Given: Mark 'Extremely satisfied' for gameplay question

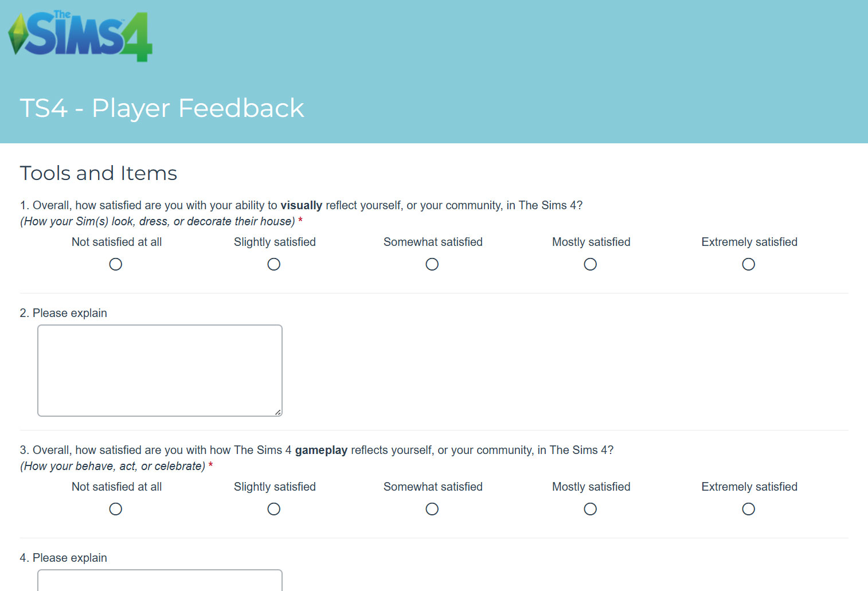Looking at the screenshot, I should (749, 509).
